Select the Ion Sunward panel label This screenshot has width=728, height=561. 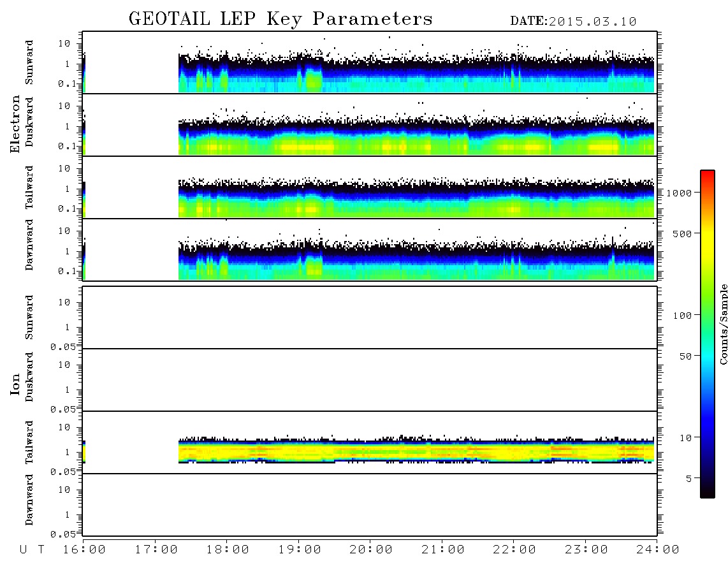29,317
